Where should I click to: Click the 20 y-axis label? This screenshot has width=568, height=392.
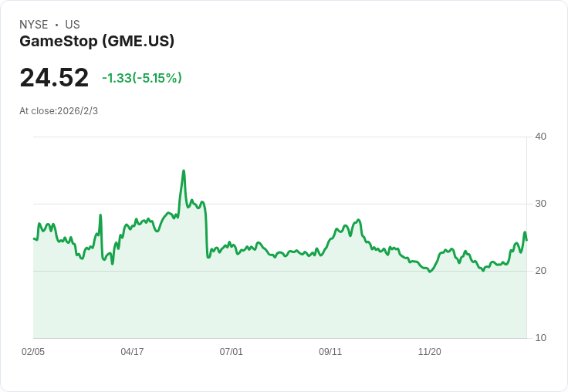[x=540, y=271]
